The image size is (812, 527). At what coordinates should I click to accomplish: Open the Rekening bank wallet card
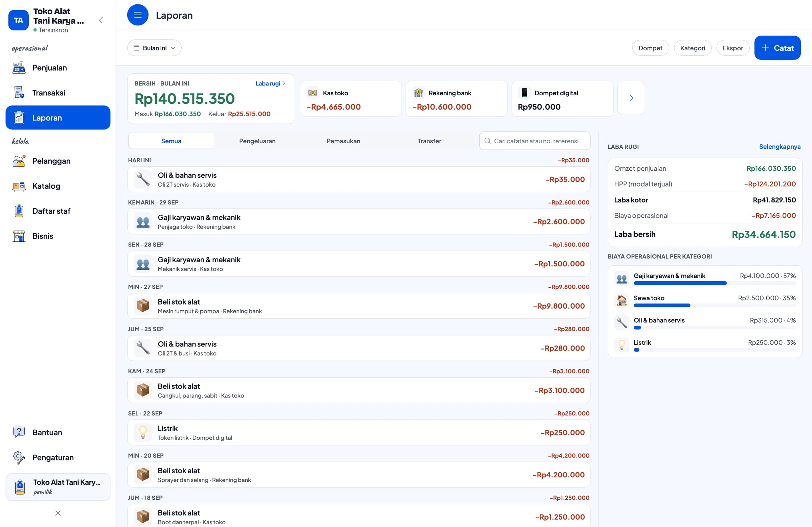pos(456,99)
